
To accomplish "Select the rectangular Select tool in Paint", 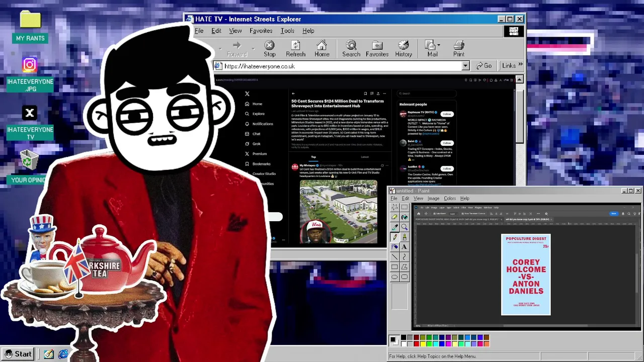I will point(404,207).
